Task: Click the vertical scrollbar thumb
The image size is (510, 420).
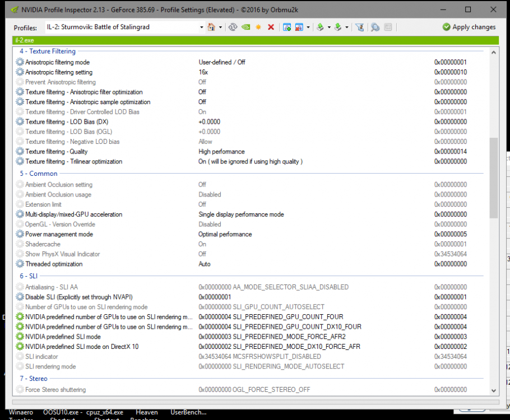Action: pyautogui.click(x=493, y=178)
